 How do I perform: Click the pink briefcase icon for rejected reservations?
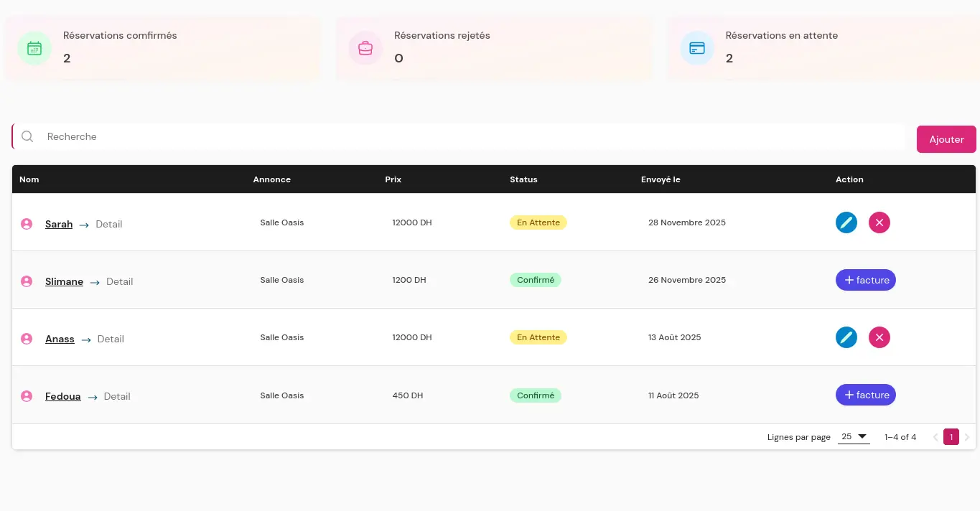365,48
